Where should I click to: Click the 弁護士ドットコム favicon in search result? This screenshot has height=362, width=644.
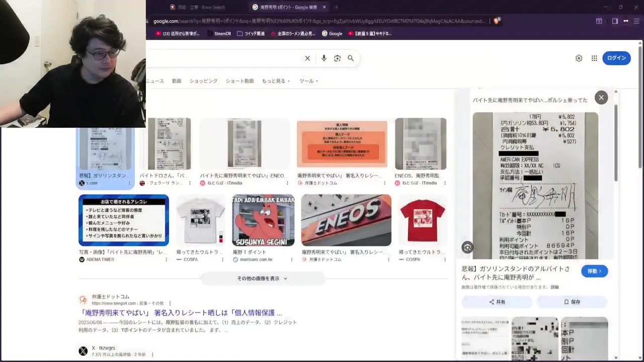[x=83, y=300]
